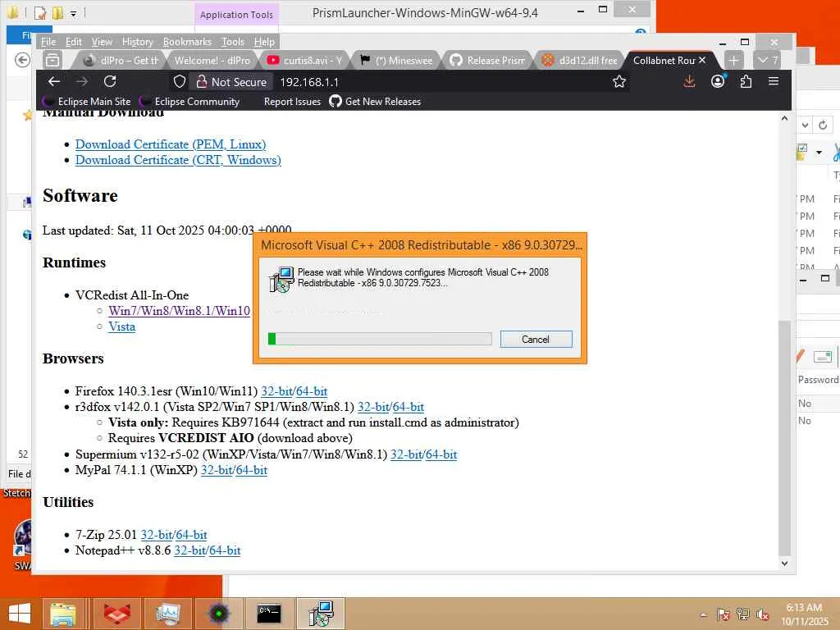Switch to the Welcome! - dlPro tab
The width and height of the screenshot is (840, 630).
[212, 60]
